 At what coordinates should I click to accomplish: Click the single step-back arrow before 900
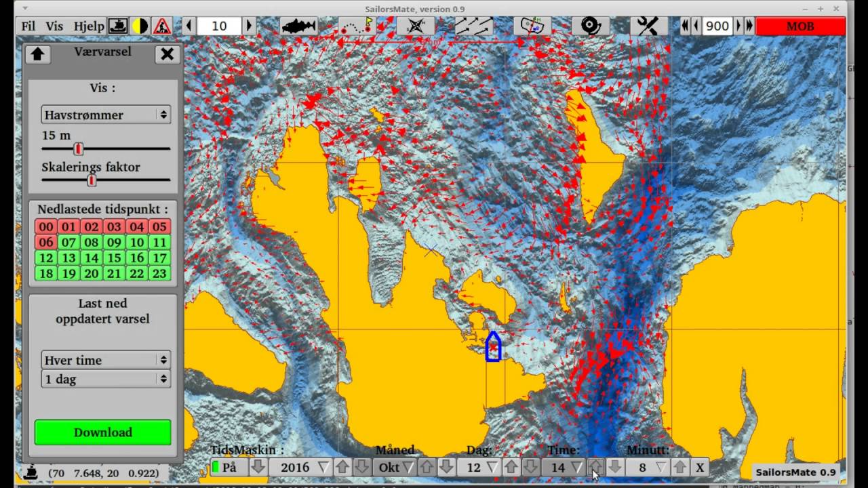tap(696, 26)
